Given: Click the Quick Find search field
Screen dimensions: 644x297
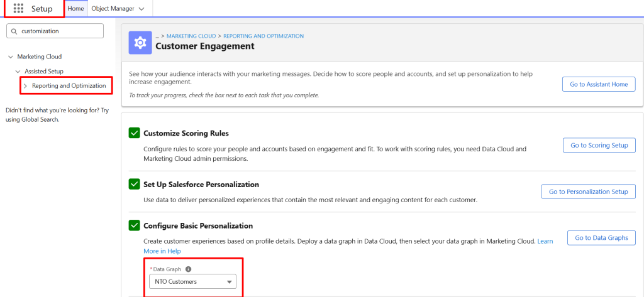Looking at the screenshot, I should pyautogui.click(x=55, y=31).
